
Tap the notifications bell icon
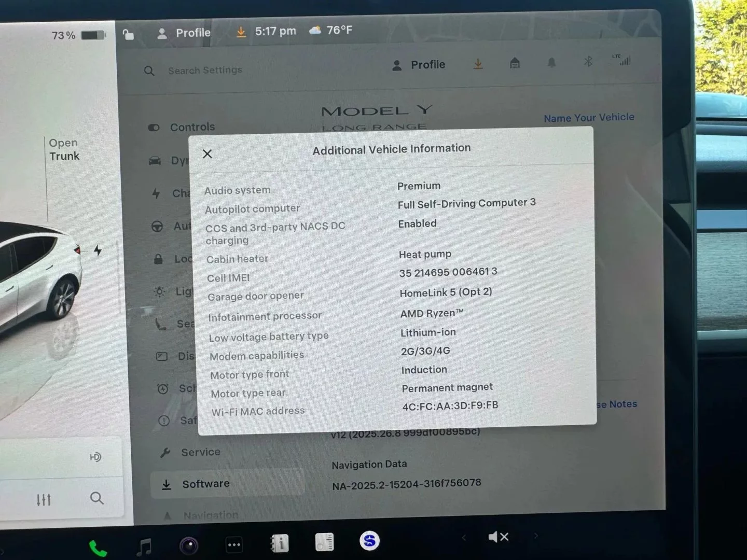(x=551, y=63)
